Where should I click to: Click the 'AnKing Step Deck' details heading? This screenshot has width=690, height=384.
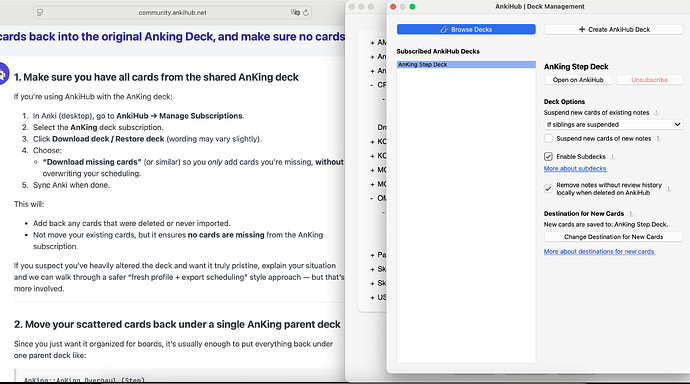576,67
